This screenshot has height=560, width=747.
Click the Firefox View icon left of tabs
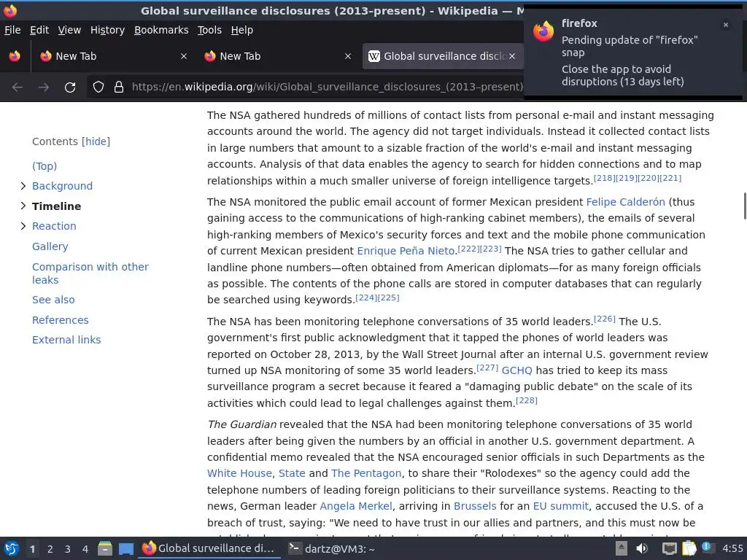click(x=15, y=56)
